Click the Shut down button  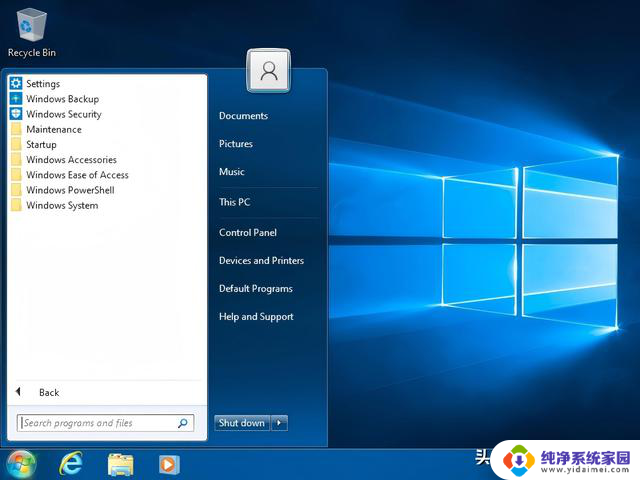pos(242,423)
